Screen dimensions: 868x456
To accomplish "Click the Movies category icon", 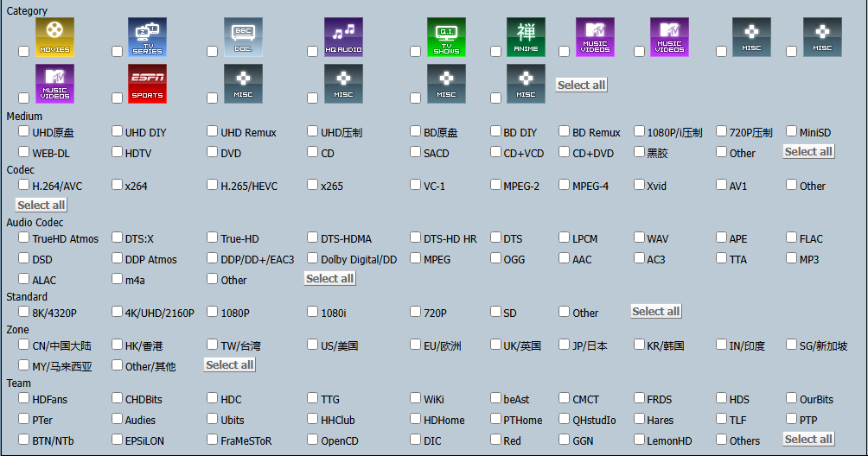I will pyautogui.click(x=54, y=36).
